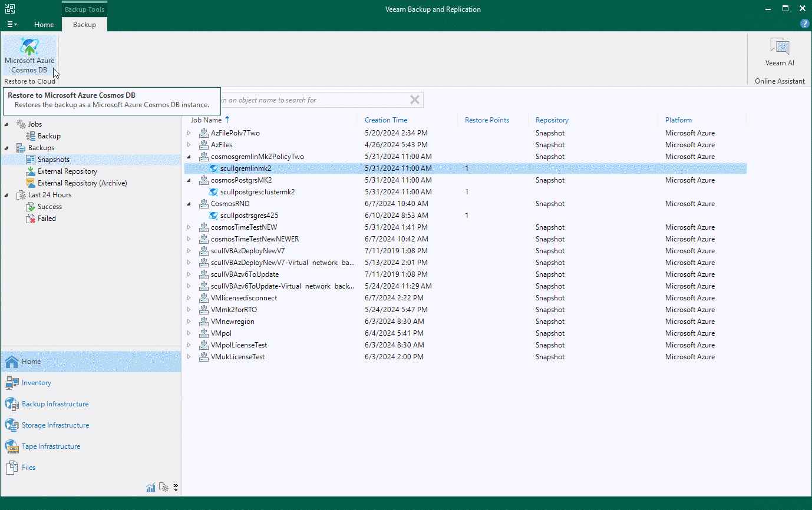Screen dimensions: 812x510
Task: Open navigation pane overflow chevron
Action: click(x=176, y=488)
